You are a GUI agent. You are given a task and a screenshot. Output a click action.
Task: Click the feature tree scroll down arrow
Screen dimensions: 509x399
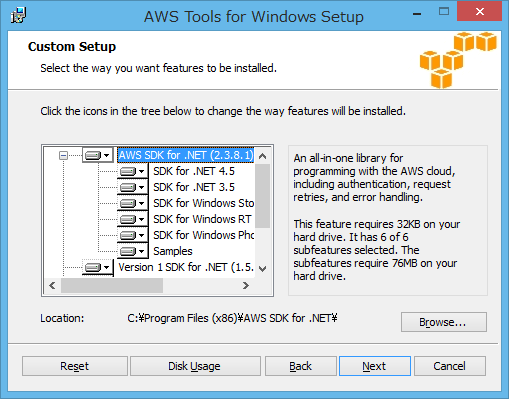(x=263, y=269)
